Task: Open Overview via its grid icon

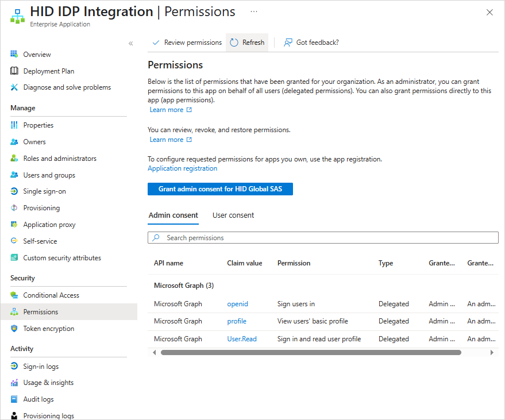Action: (14, 54)
